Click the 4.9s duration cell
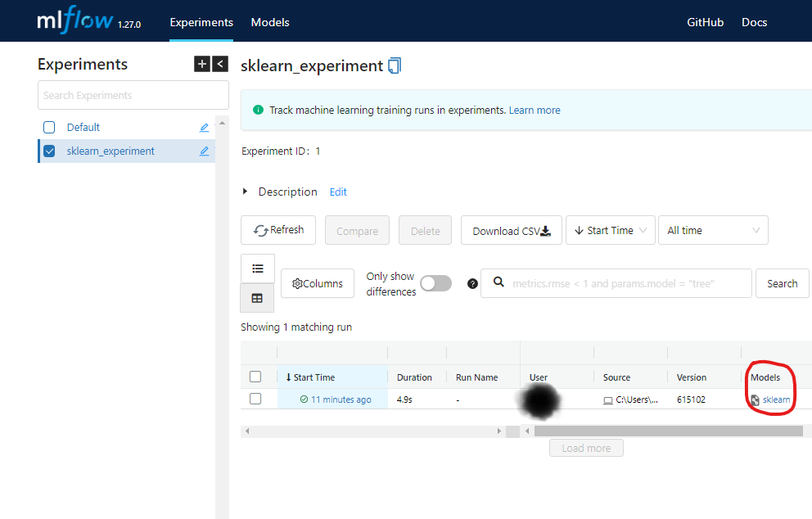The height and width of the screenshot is (519, 812). 404,399
